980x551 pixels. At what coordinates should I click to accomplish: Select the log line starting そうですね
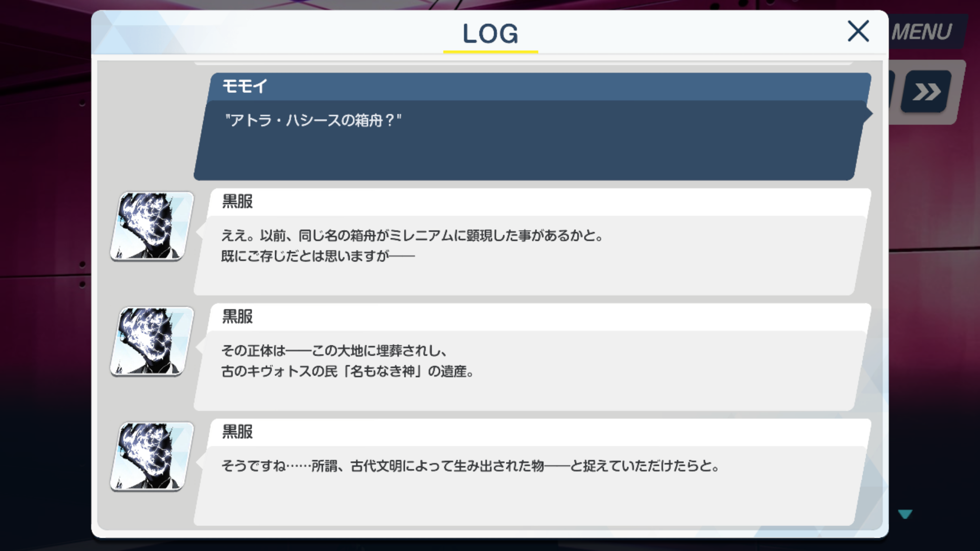470,466
